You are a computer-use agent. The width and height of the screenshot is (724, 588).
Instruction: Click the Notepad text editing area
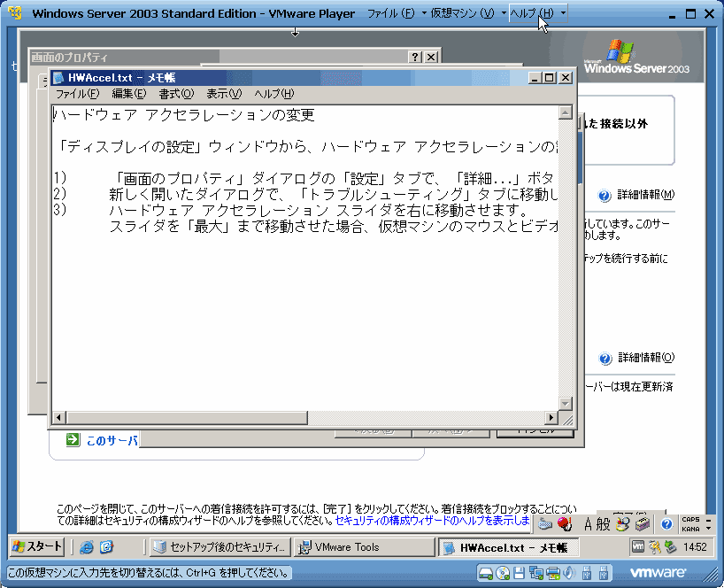(304, 258)
